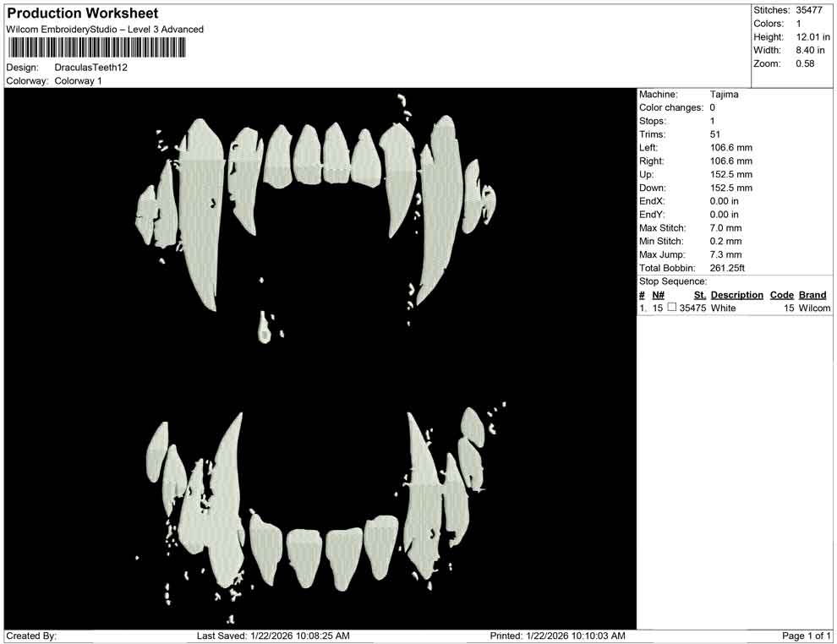
Task: Click the Code column header
Action: (x=782, y=294)
